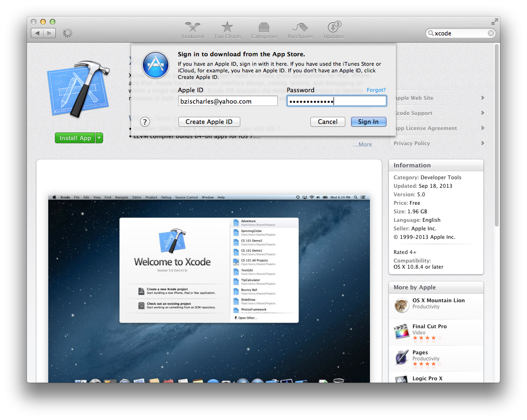This screenshot has height=420, width=527.
Task: Go back with the left arrow button
Action: click(37, 33)
